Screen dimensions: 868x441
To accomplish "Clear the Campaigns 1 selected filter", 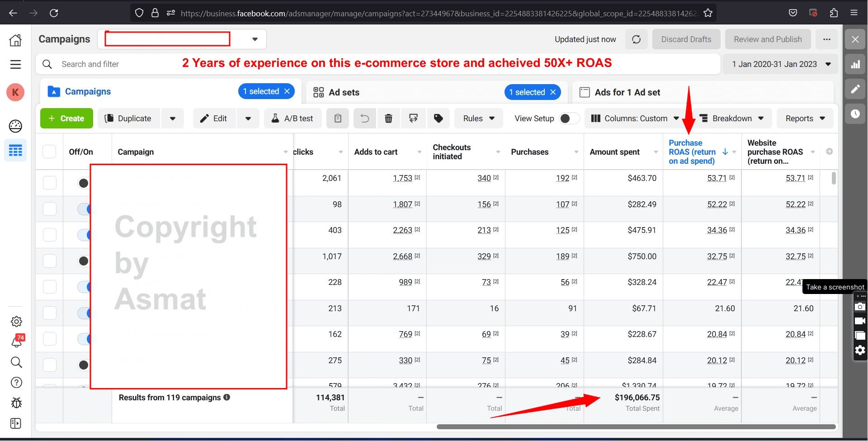I will coord(287,91).
